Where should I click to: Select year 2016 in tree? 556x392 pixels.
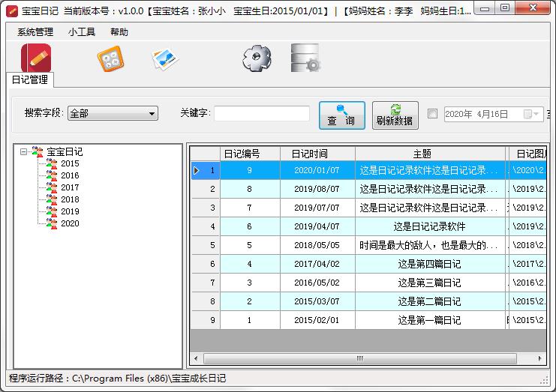pos(70,175)
